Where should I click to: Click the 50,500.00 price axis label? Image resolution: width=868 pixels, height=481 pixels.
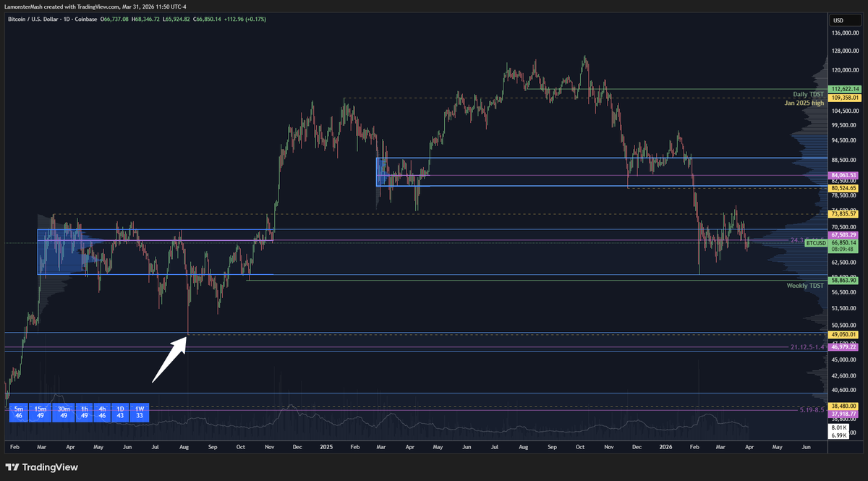[x=845, y=325]
